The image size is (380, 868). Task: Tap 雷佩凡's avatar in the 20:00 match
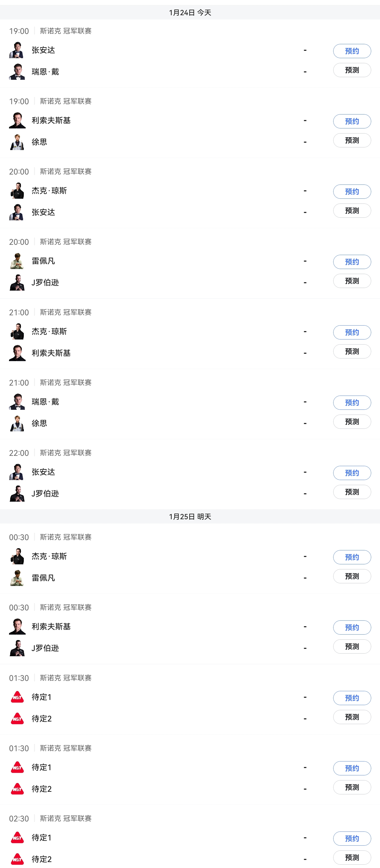tap(17, 261)
